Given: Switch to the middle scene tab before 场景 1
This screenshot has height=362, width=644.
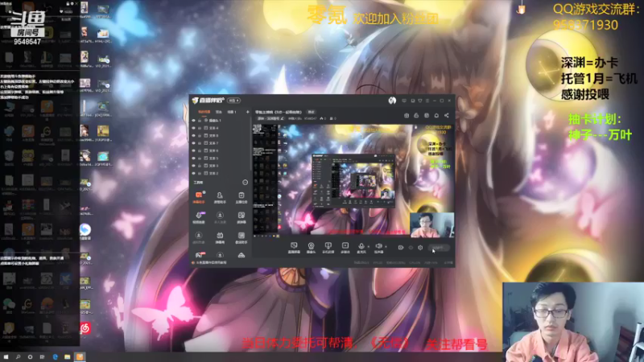Looking at the screenshot, I should tap(219, 112).
